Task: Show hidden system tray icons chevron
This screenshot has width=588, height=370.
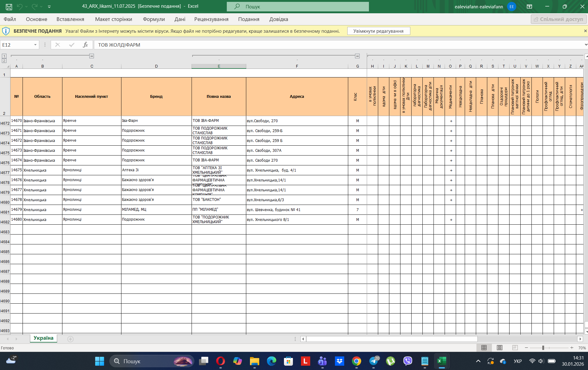Action: (x=478, y=361)
